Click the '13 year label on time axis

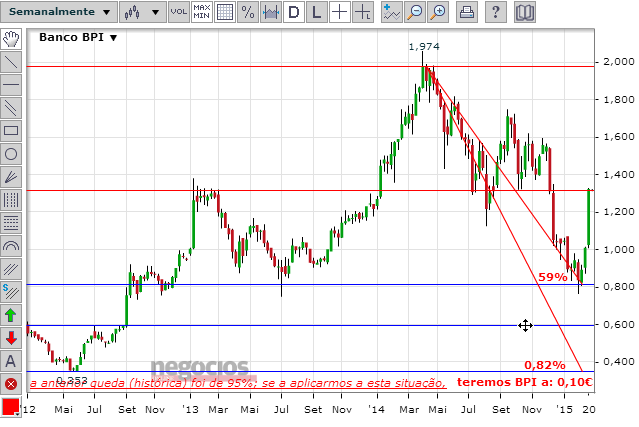tap(190, 409)
